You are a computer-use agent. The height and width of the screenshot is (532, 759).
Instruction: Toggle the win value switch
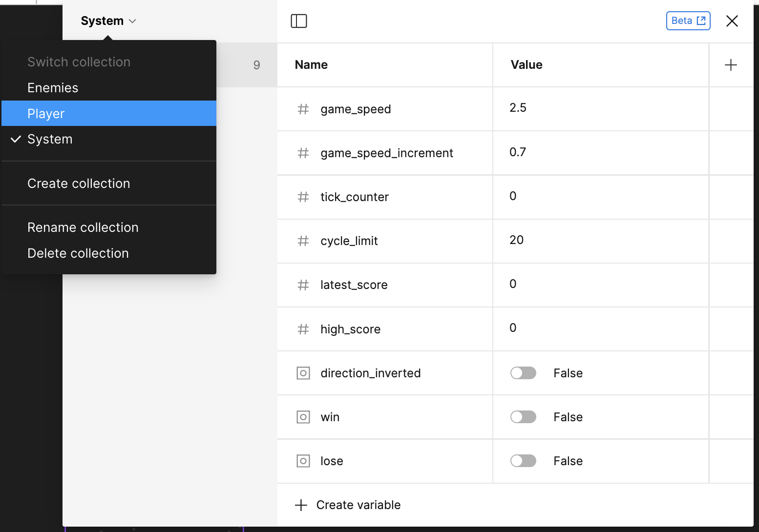point(523,417)
